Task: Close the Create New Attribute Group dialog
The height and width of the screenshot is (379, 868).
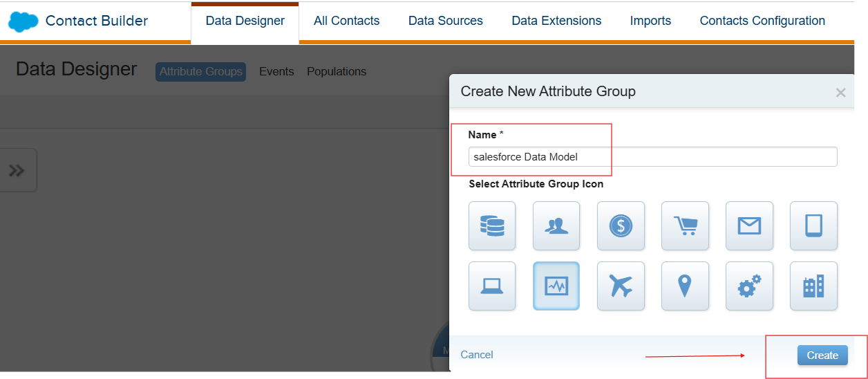Action: coord(840,93)
